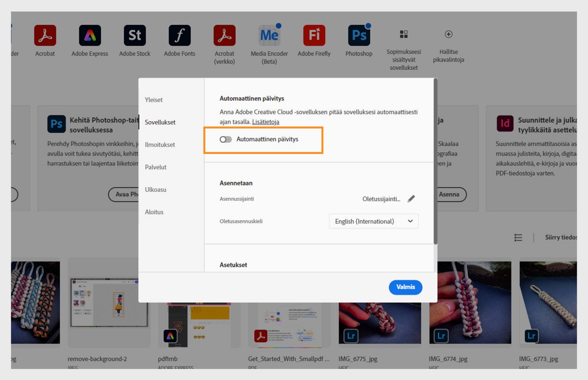The image size is (588, 380).
Task: Click the pencil icon to edit Asennussijainti
Action: point(411,199)
